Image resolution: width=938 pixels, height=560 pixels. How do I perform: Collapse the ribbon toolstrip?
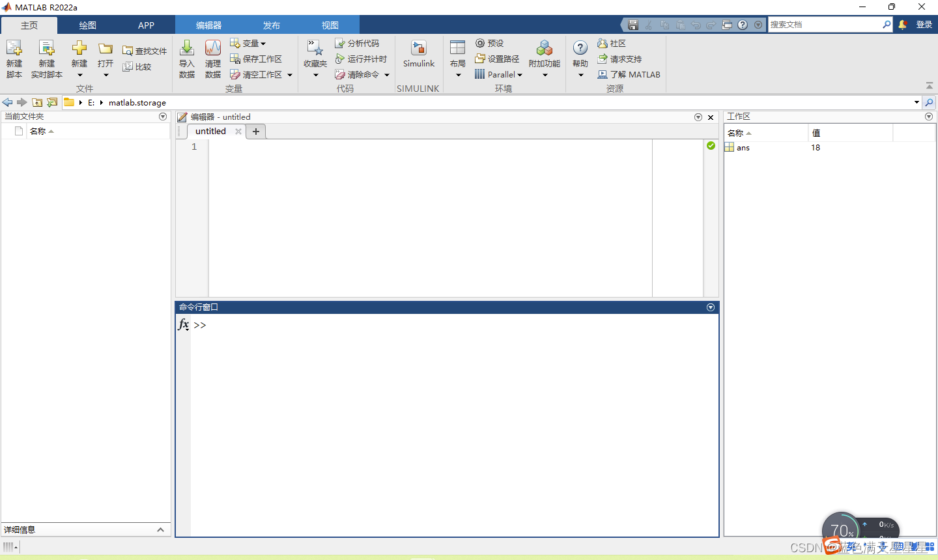pos(930,86)
